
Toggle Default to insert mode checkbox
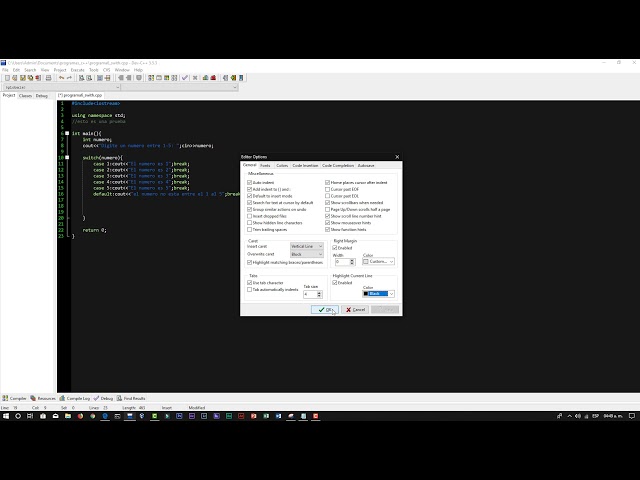point(249,196)
